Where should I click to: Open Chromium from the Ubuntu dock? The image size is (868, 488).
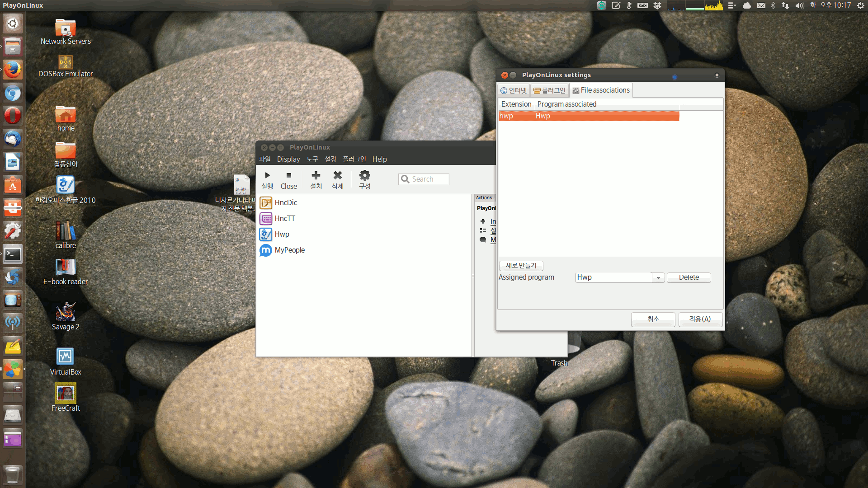13,93
